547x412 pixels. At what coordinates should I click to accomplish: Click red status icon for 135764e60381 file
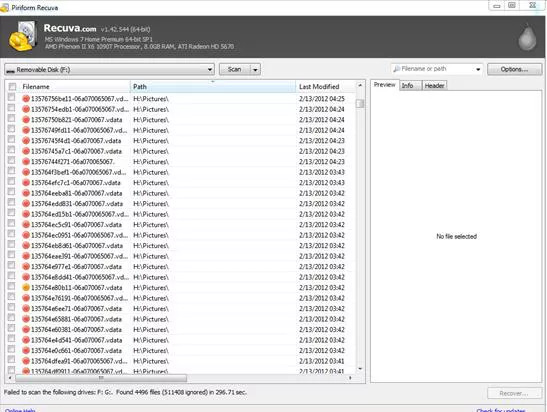(x=26, y=329)
